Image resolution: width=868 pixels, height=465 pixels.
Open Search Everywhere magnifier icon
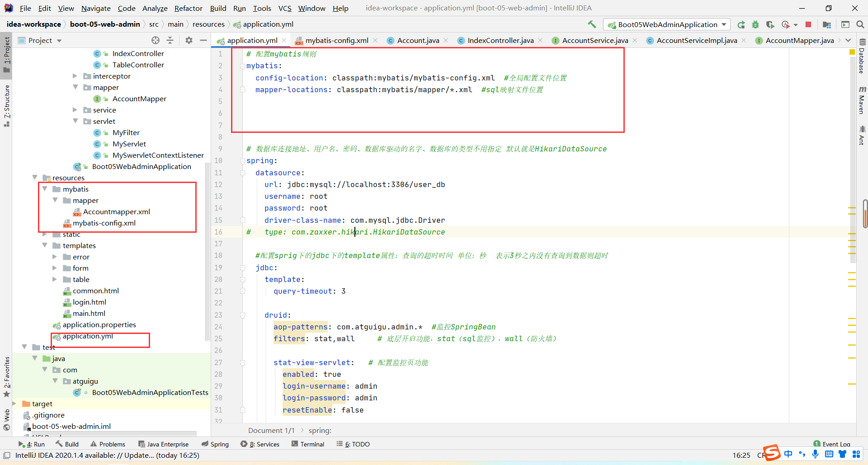pos(860,25)
